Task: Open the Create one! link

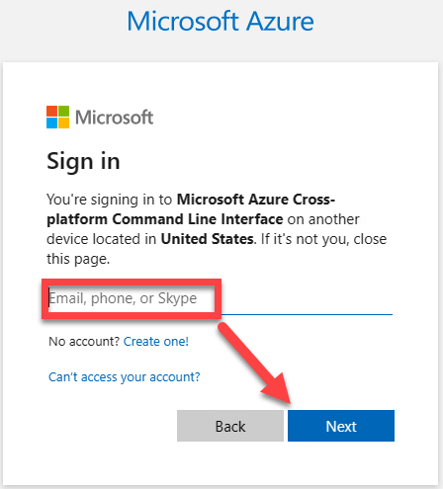Action: 156,341
